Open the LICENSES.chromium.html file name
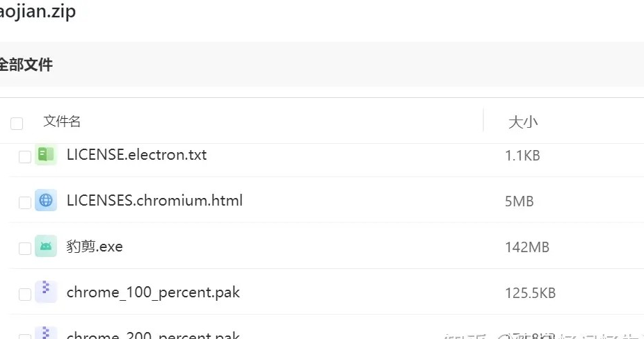The image size is (644, 339). pyautogui.click(x=154, y=200)
